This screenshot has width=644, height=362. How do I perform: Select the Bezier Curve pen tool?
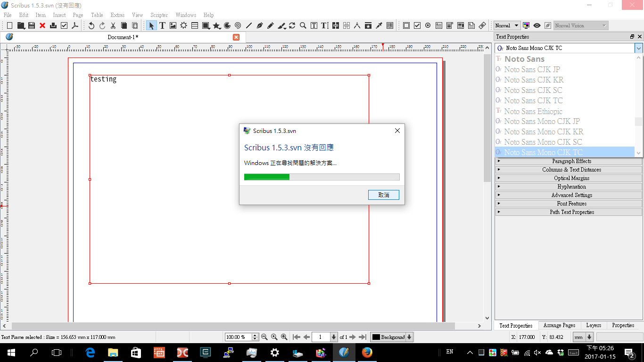tap(259, 25)
